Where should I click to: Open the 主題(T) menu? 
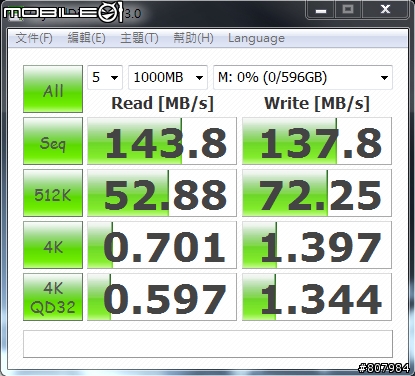[139, 38]
